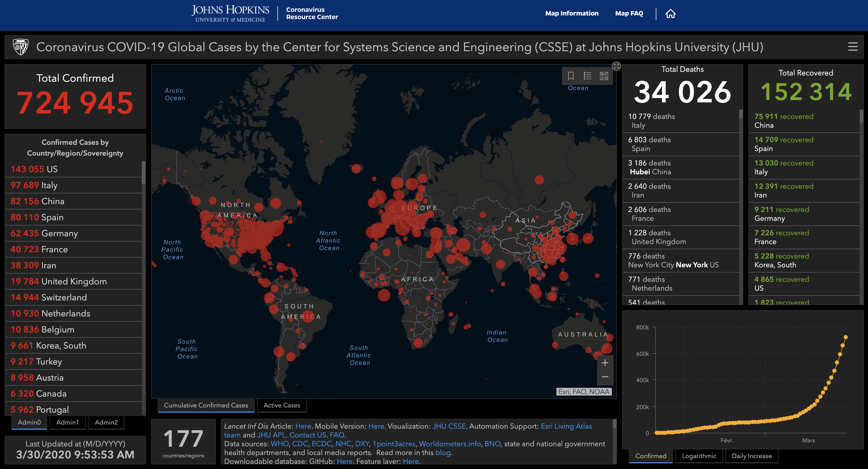Image resolution: width=868 pixels, height=469 pixels.
Task: Click '776 deaths New York City' entry
Action: click(x=681, y=261)
